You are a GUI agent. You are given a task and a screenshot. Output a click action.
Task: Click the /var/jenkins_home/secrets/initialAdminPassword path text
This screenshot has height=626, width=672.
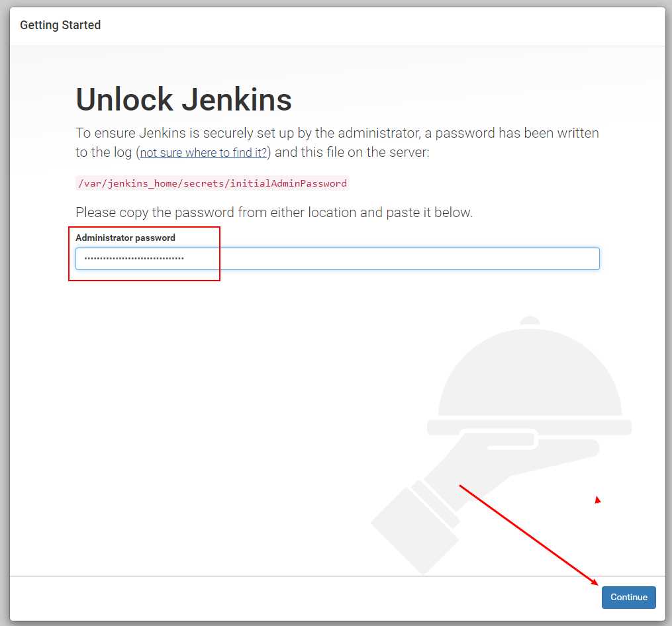coord(212,183)
